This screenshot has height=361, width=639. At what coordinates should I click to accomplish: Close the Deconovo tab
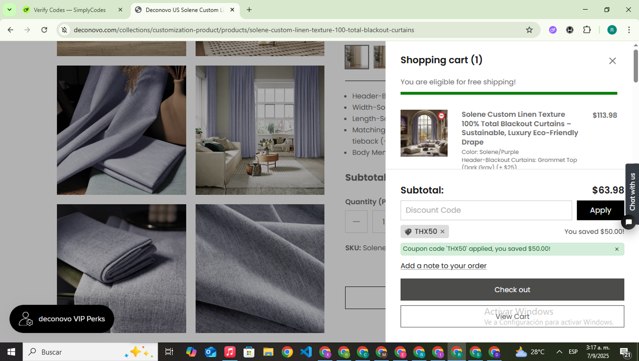point(232,10)
